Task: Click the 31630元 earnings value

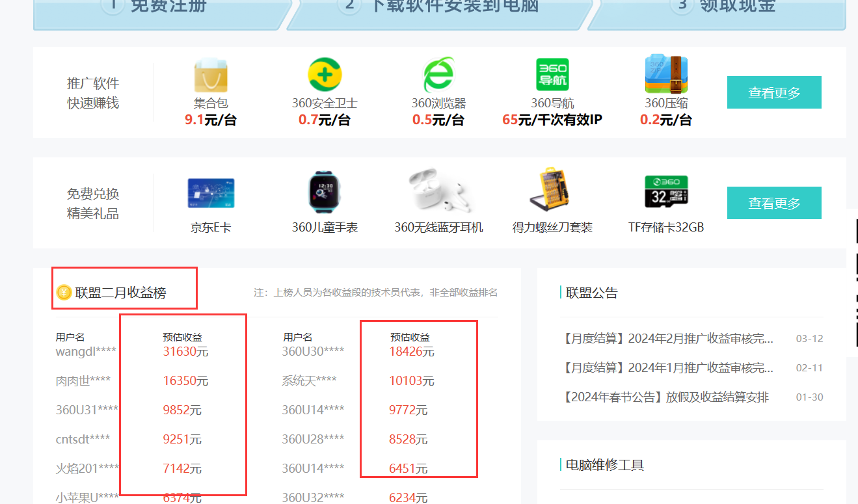Action: point(185,351)
